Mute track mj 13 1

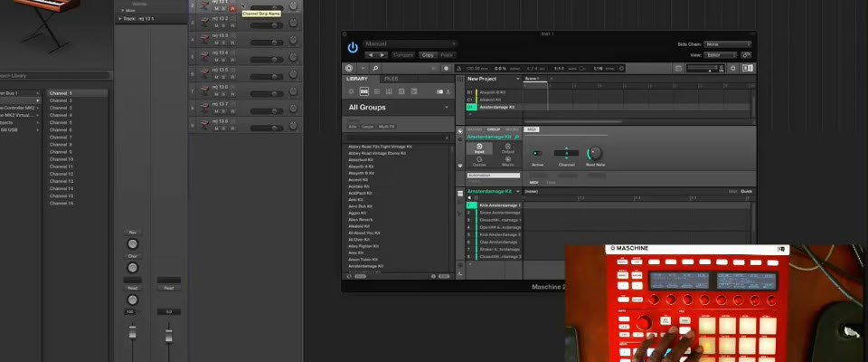[x=216, y=8]
